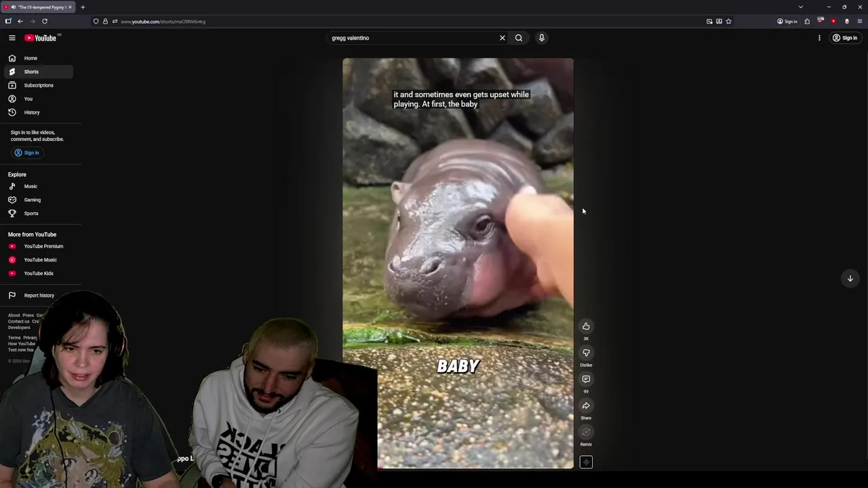List all tabs dropdown arrow
The height and width of the screenshot is (488, 868).
(801, 7)
